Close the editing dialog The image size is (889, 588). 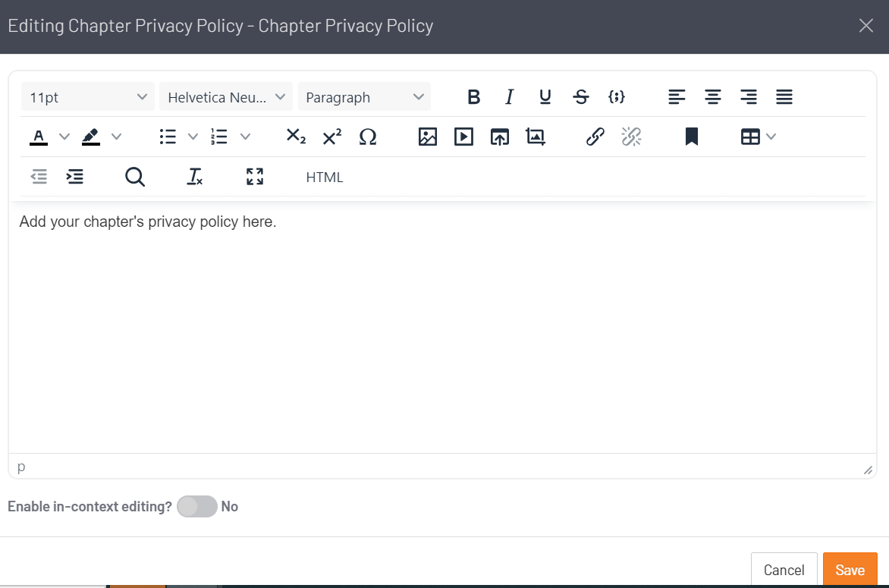865,26
